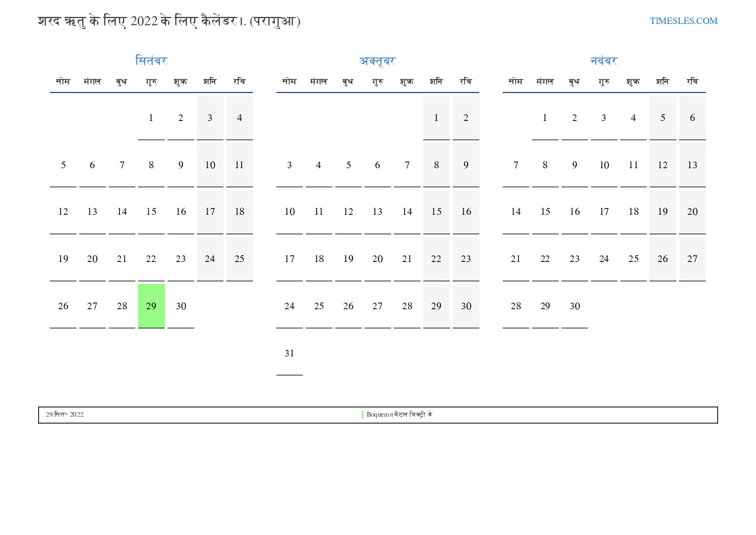Select date 3 in अक्तूबर
756x535 pixels.
pyautogui.click(x=289, y=165)
